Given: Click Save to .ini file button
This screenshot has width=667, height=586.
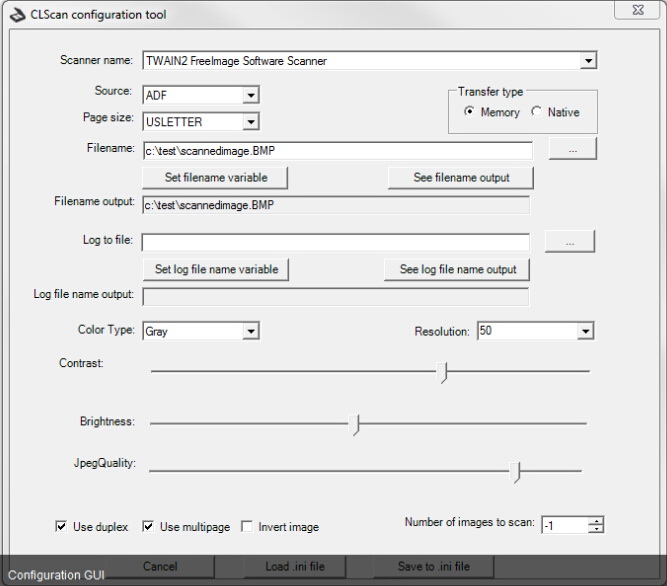Looking at the screenshot, I should pyautogui.click(x=433, y=566).
